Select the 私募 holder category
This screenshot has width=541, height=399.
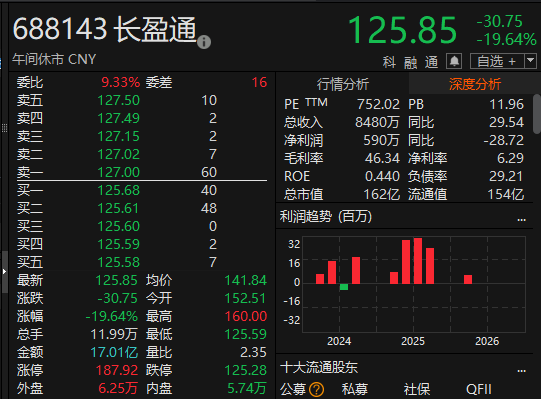355,390
